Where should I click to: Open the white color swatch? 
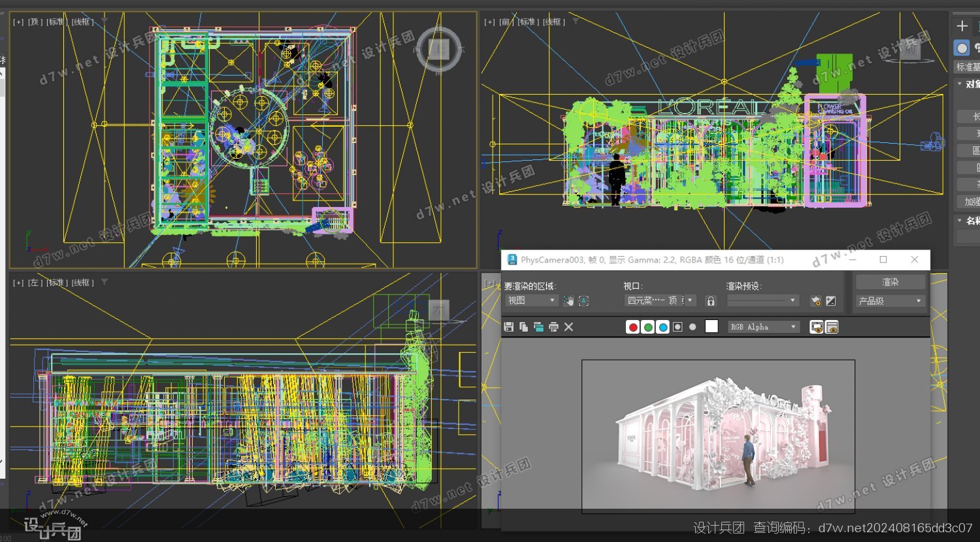coord(712,327)
